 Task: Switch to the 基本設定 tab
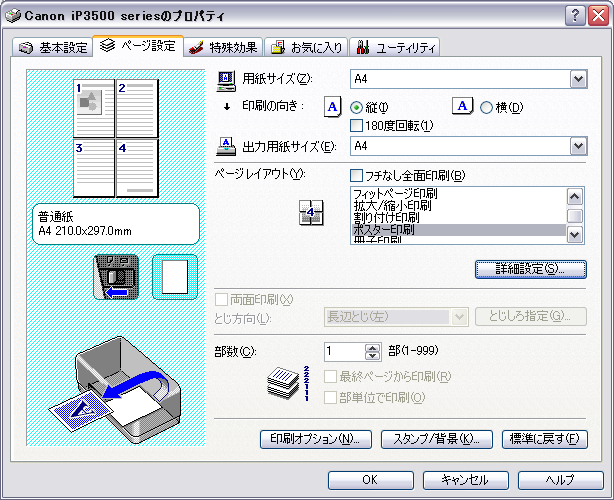53,47
